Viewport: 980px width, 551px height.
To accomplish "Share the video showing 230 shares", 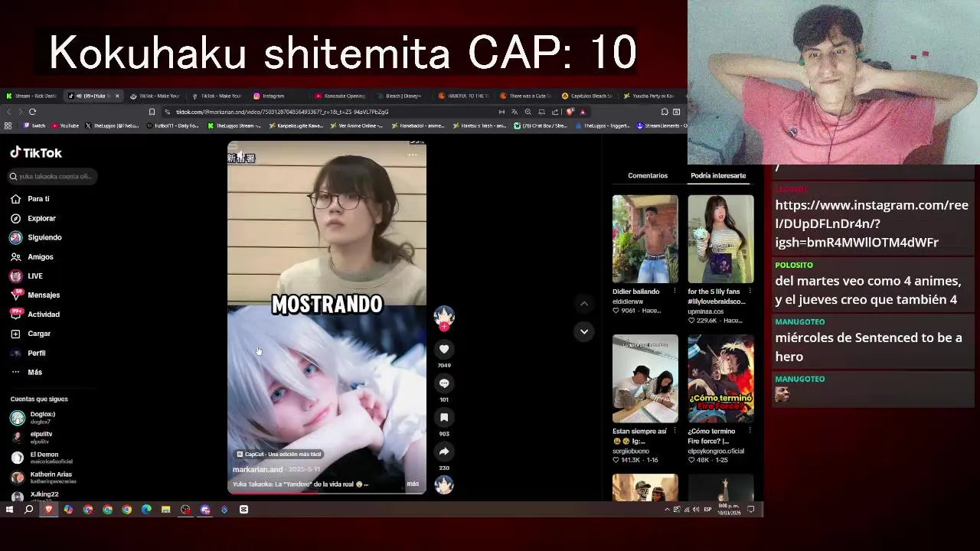I will point(444,452).
